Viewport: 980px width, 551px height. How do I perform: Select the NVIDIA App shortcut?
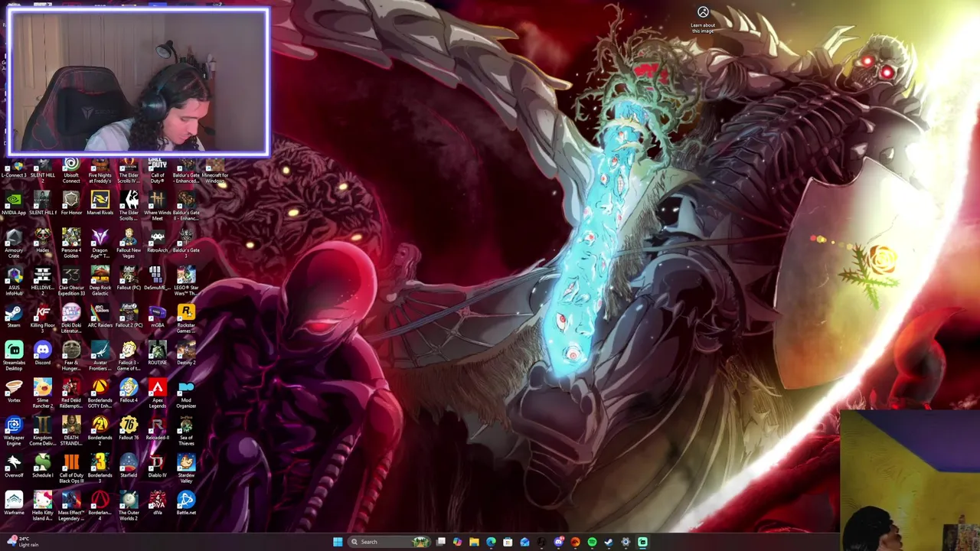pos(14,204)
